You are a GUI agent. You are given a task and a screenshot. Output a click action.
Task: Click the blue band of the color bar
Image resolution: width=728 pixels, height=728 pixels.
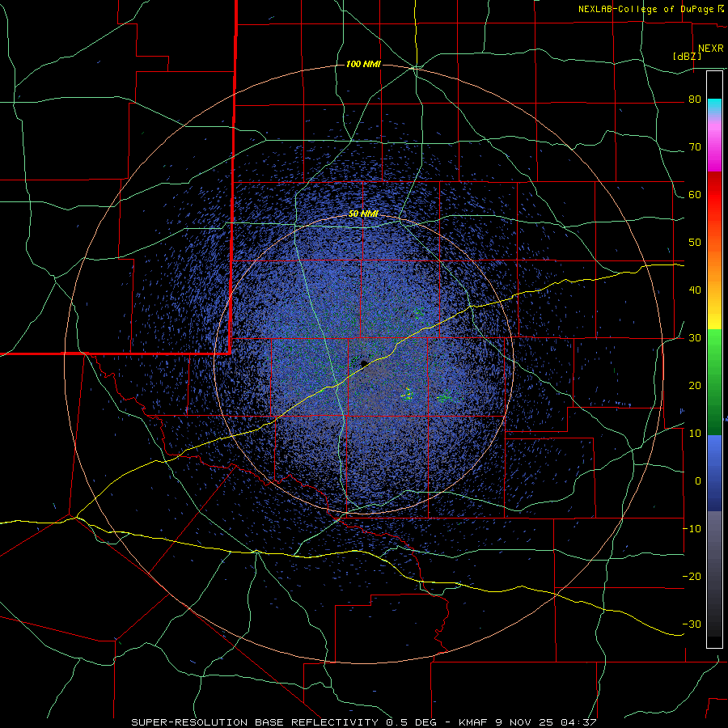click(714, 472)
